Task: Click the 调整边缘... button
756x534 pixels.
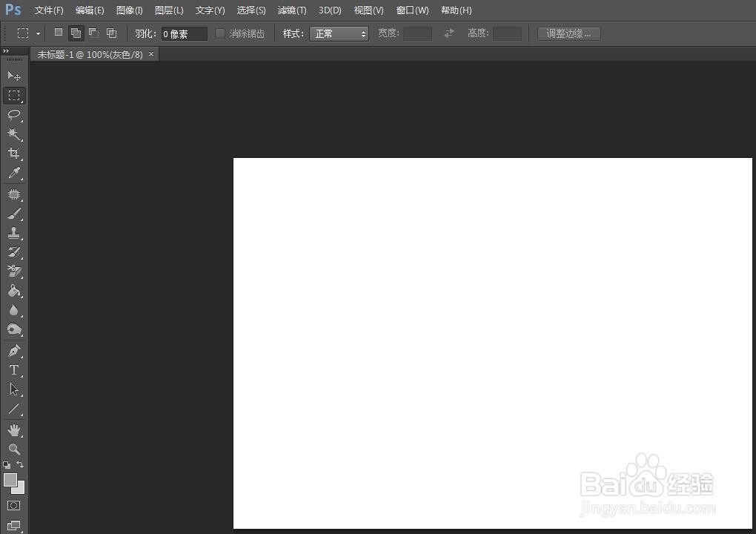Action: coord(569,34)
